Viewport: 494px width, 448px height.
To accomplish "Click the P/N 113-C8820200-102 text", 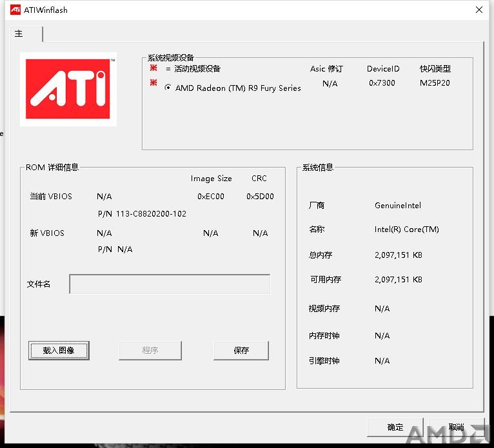I will pos(142,214).
